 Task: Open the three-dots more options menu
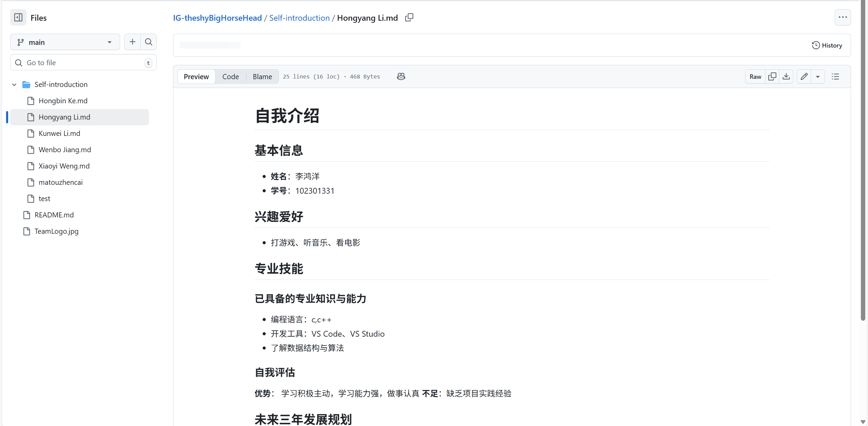(x=843, y=17)
